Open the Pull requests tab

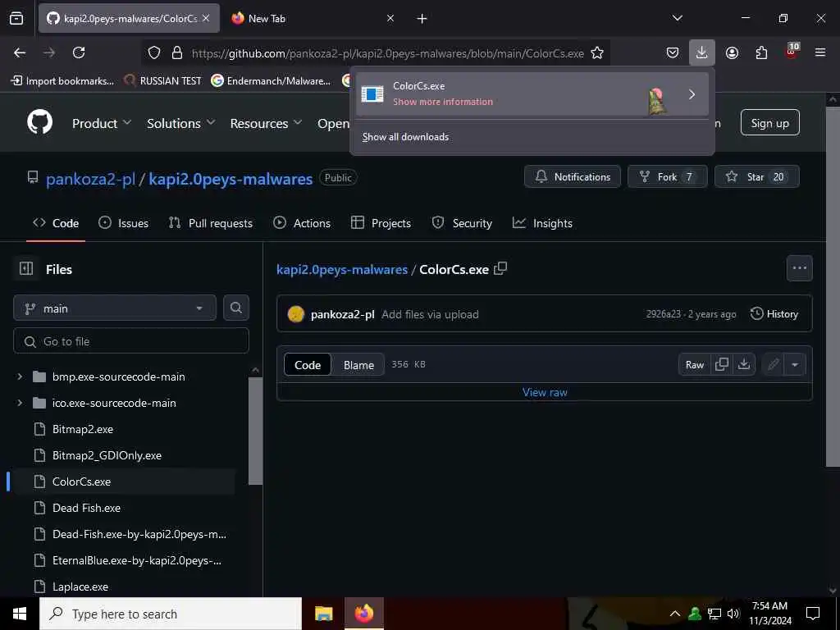click(x=211, y=223)
